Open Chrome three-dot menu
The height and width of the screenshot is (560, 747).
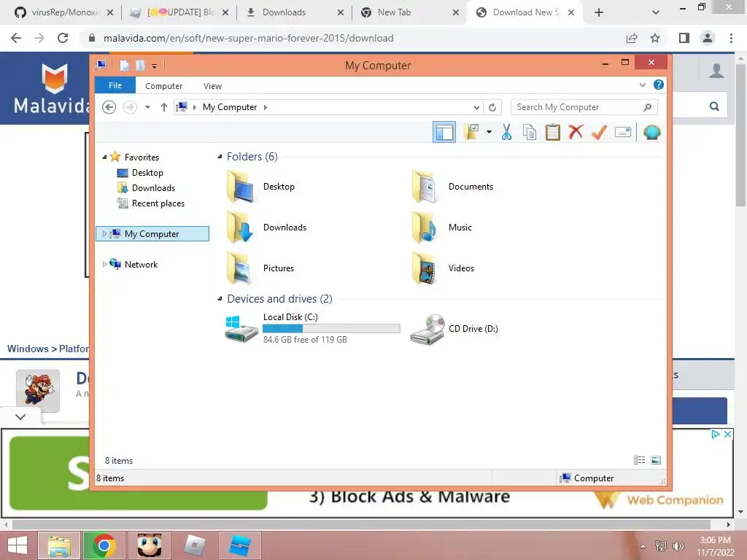(731, 38)
